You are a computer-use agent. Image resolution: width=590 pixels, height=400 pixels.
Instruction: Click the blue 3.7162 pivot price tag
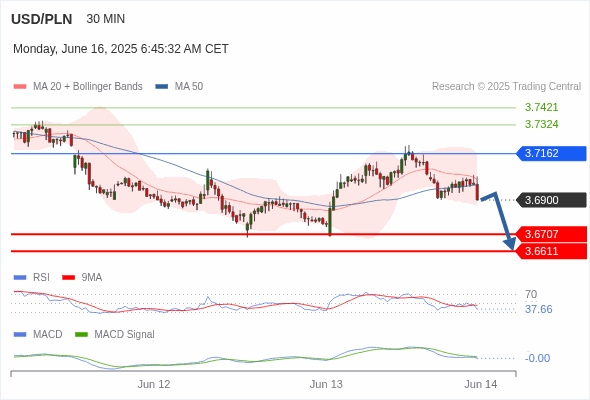pos(551,154)
